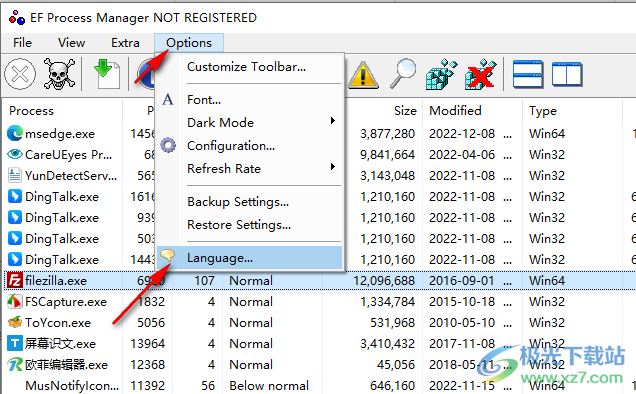Select the Language... menu entry
This screenshot has height=394, width=636.
[249, 258]
